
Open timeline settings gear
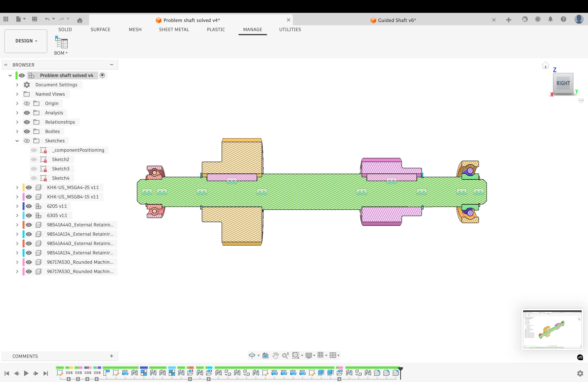click(x=580, y=373)
